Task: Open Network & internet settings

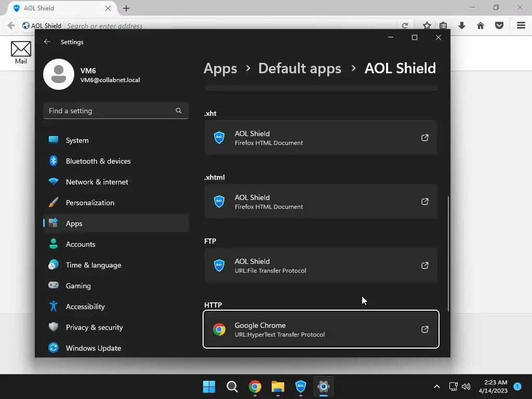Action: click(x=116, y=182)
